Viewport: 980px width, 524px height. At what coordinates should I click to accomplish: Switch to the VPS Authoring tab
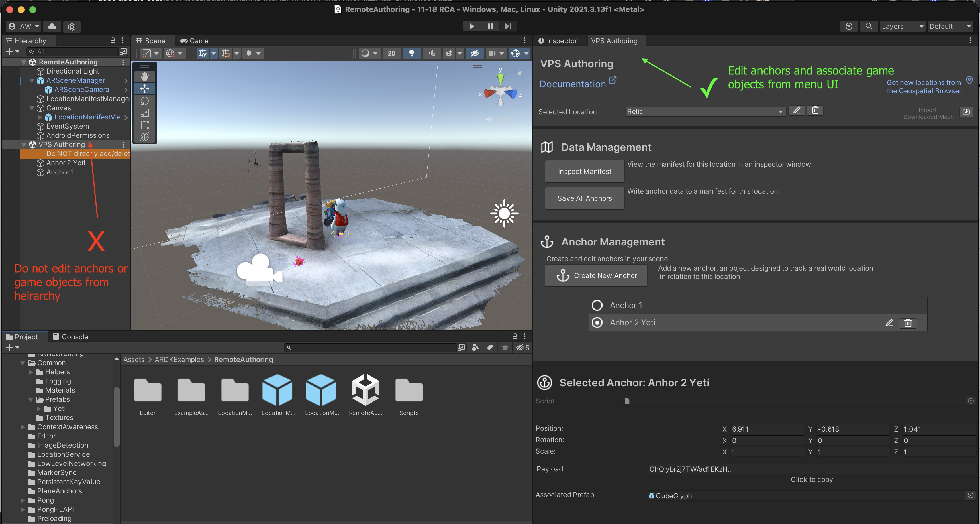pos(614,41)
